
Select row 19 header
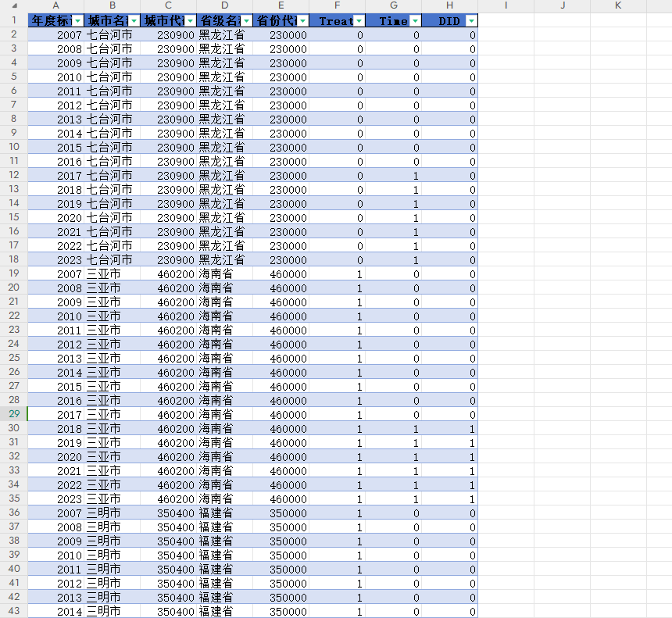click(x=14, y=273)
